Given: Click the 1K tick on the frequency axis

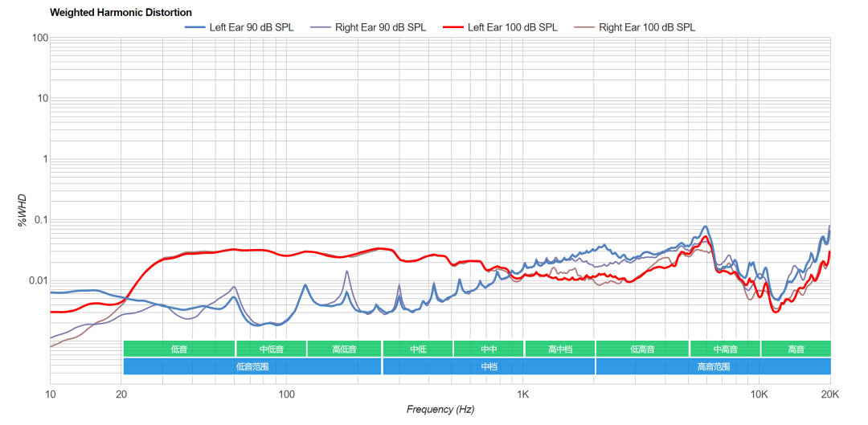Looking at the screenshot, I should pos(523,394).
